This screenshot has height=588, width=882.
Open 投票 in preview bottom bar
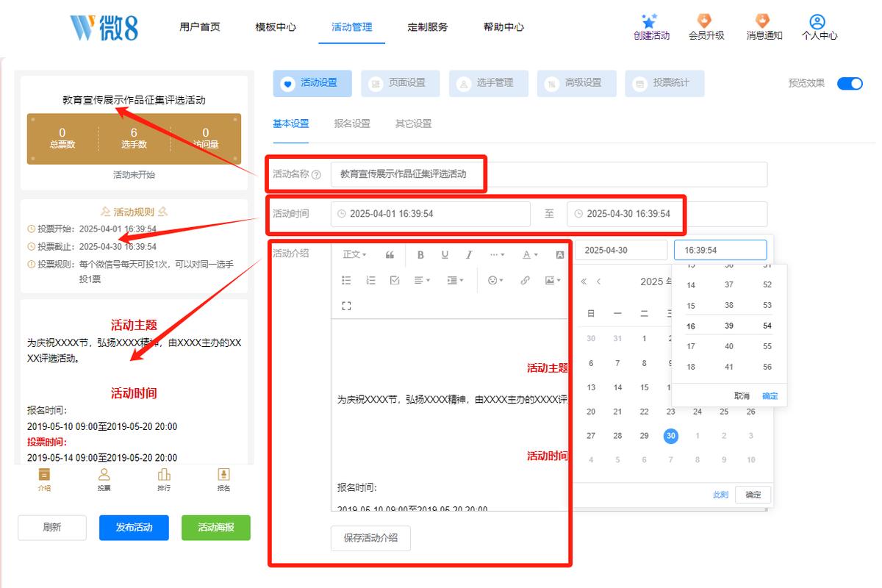(104, 479)
